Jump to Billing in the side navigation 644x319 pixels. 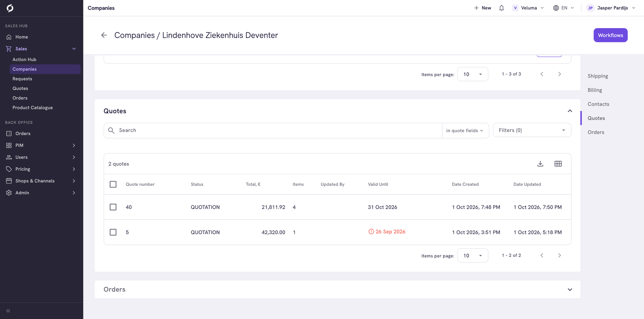tap(595, 90)
